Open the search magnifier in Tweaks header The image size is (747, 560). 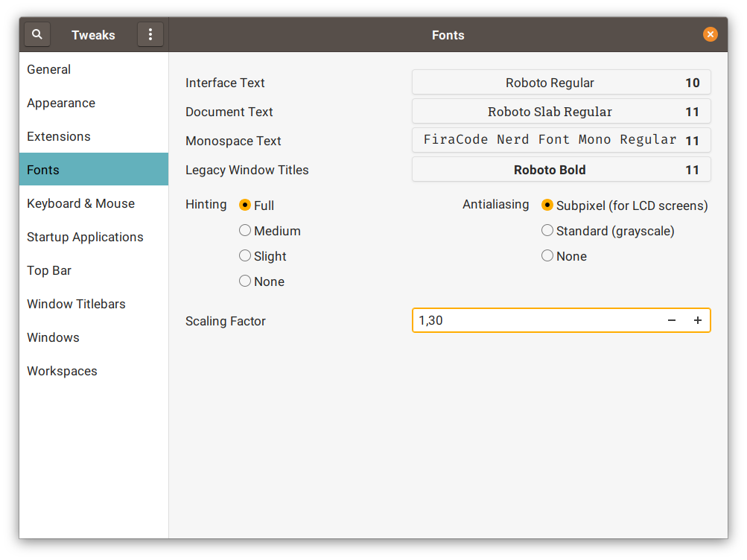(x=37, y=34)
